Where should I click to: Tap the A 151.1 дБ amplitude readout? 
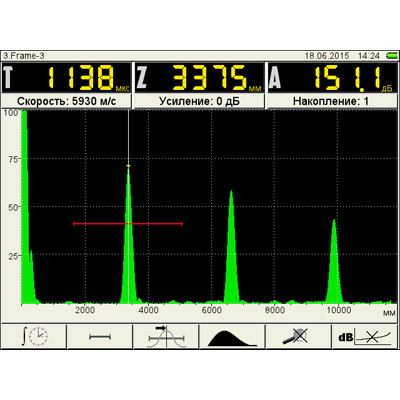pos(332,77)
